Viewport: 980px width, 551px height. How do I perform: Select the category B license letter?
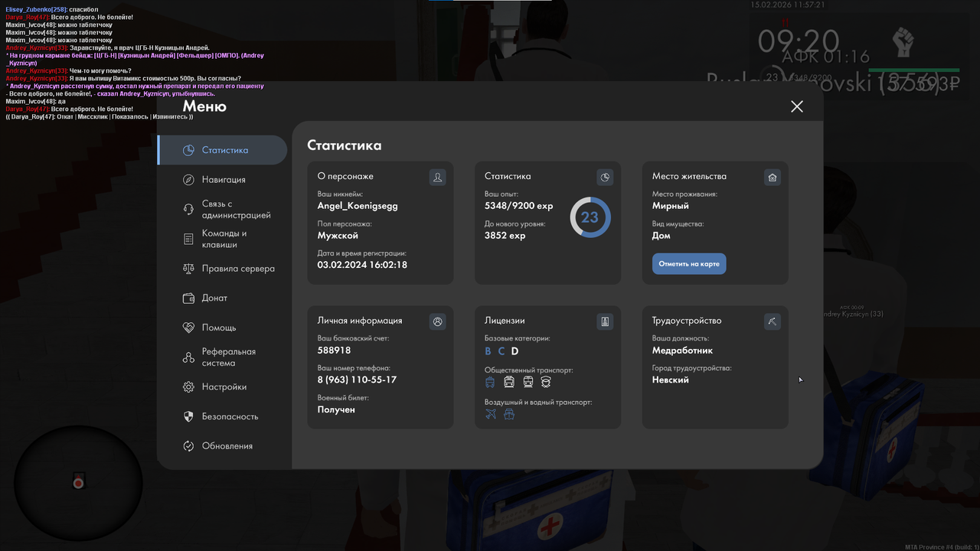click(x=488, y=351)
